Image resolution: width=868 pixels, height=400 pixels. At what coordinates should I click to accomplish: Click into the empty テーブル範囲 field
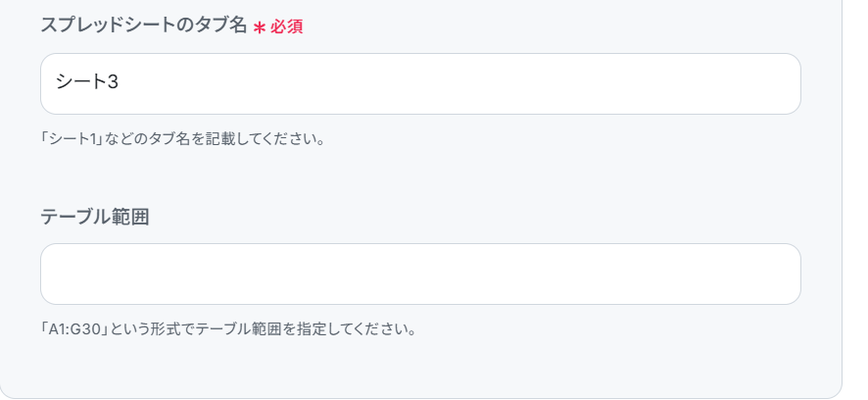[x=420, y=274]
